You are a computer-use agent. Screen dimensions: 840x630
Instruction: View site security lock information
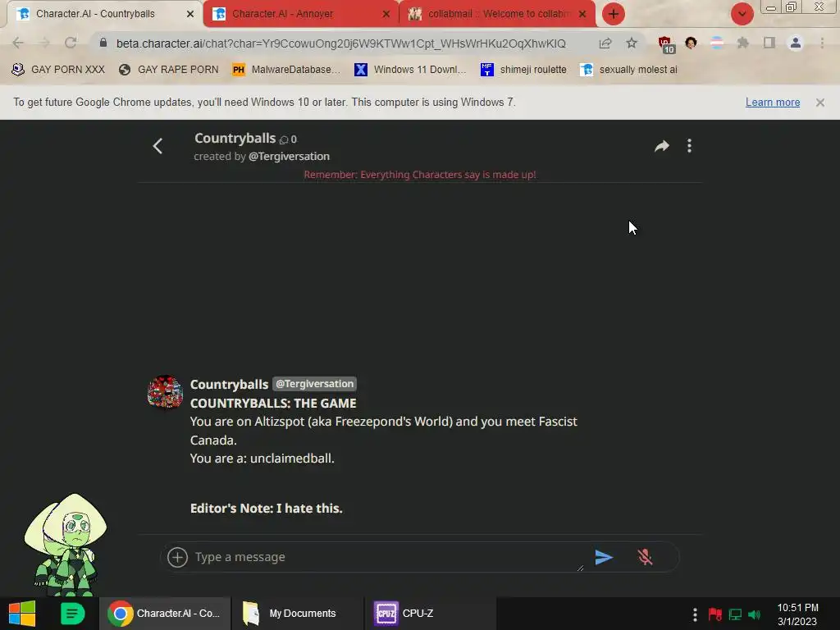click(103, 43)
